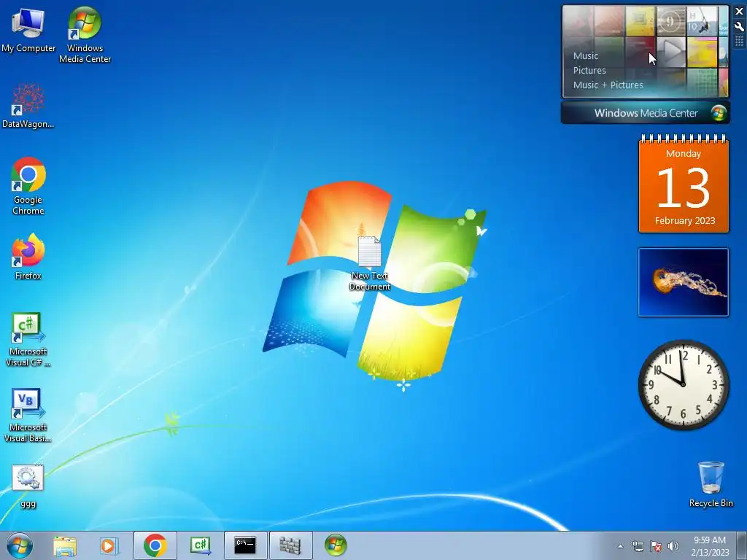
Task: Click the Show desktop button at the taskbar edge
Action: point(742,545)
